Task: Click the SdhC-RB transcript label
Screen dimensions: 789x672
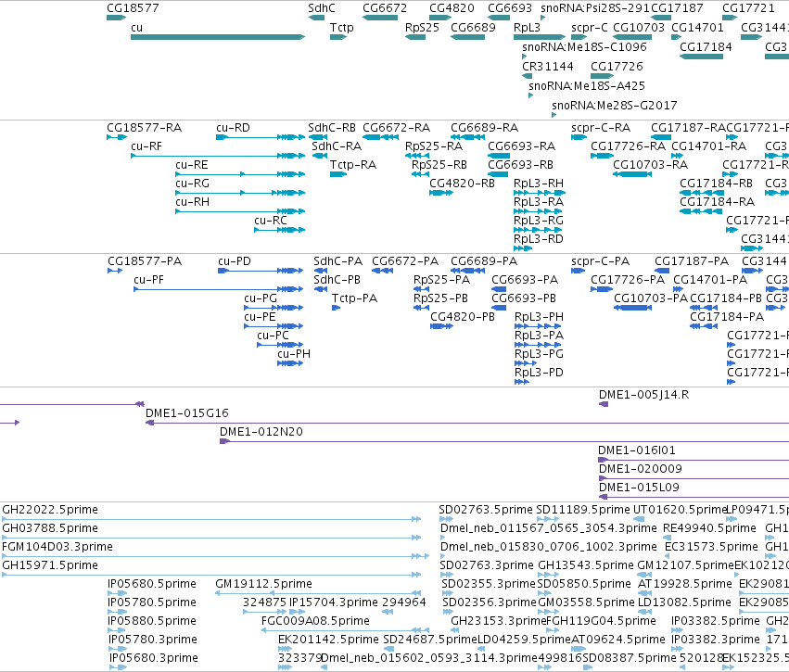Action: point(332,128)
